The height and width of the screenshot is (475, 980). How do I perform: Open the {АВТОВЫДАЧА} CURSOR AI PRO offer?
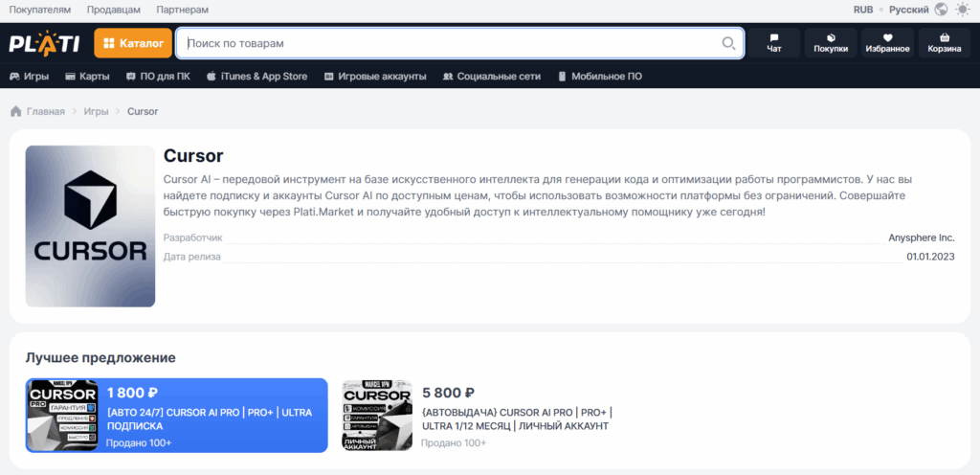516,419
